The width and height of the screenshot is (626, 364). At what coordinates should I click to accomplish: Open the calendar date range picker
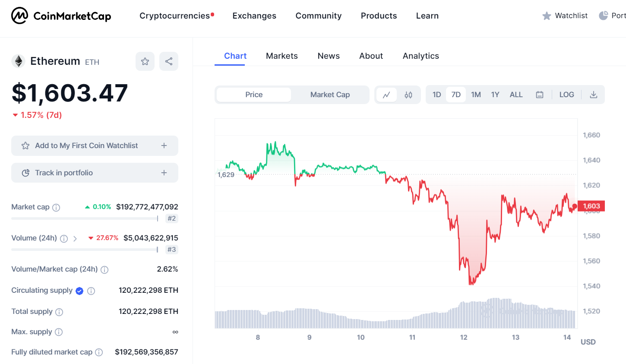[x=540, y=95]
